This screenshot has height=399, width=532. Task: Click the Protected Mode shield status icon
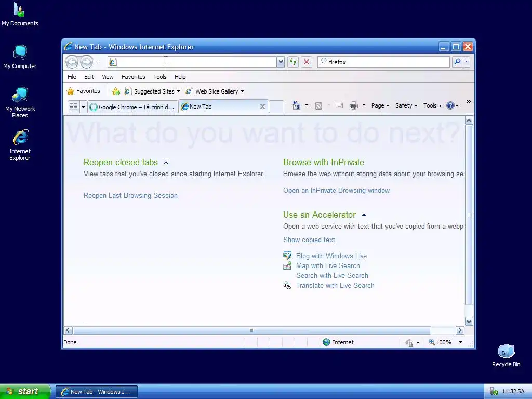pyautogui.click(x=409, y=343)
